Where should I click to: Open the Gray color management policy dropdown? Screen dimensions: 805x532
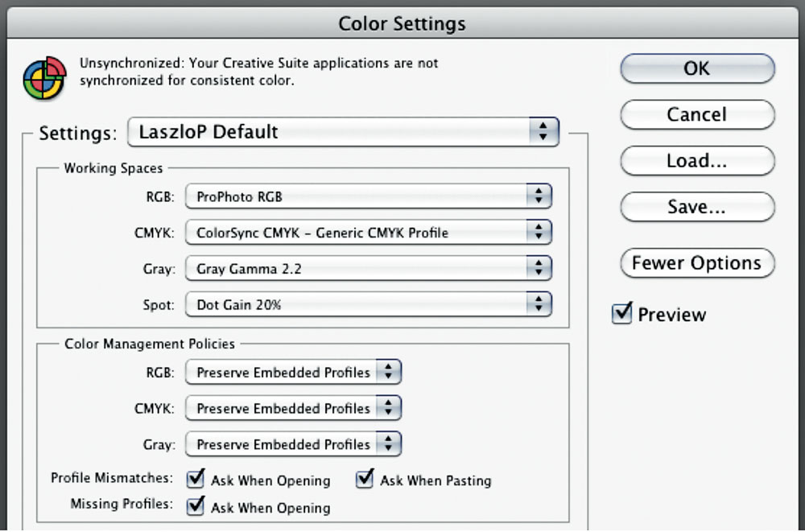click(x=293, y=444)
